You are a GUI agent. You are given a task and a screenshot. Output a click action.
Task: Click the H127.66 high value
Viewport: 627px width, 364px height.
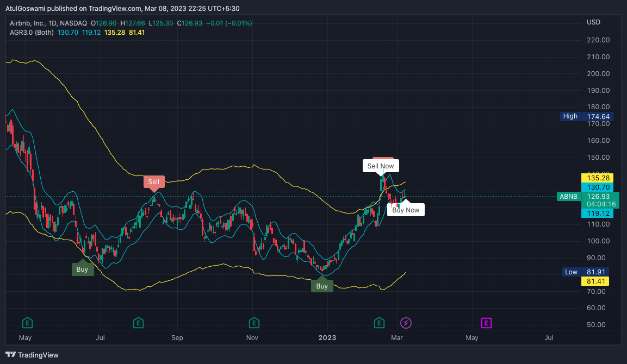tap(132, 23)
